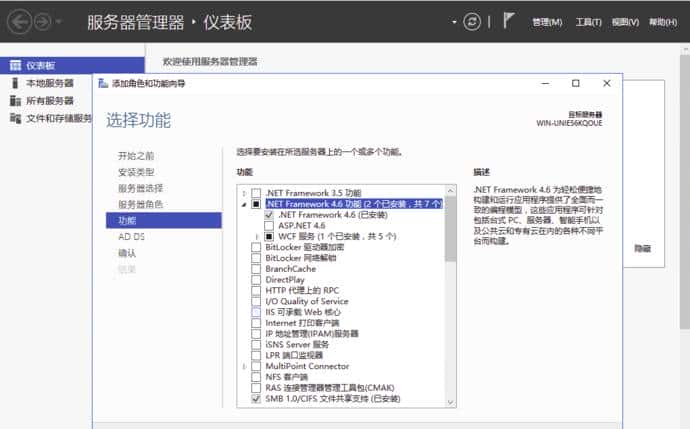Screen dimensions: 690x429
Task: Open the dropdown arrow beside the refresh icon
Action: tap(454, 22)
